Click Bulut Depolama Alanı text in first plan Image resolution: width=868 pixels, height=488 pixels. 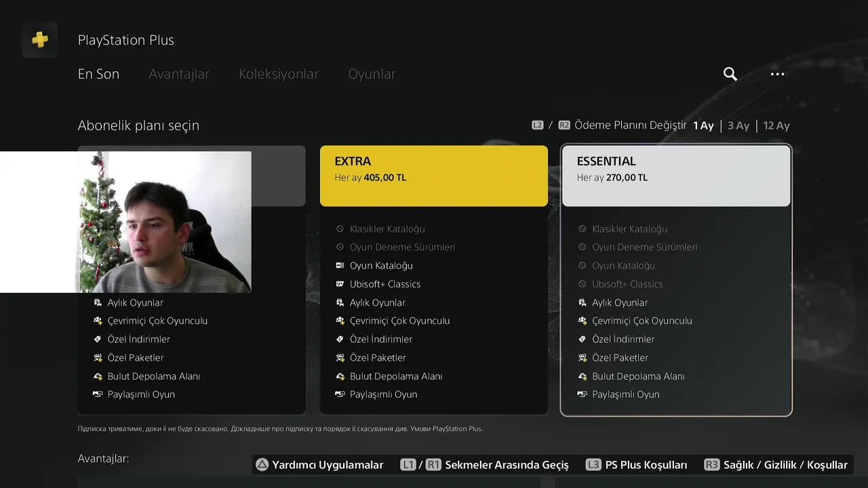[153, 376]
